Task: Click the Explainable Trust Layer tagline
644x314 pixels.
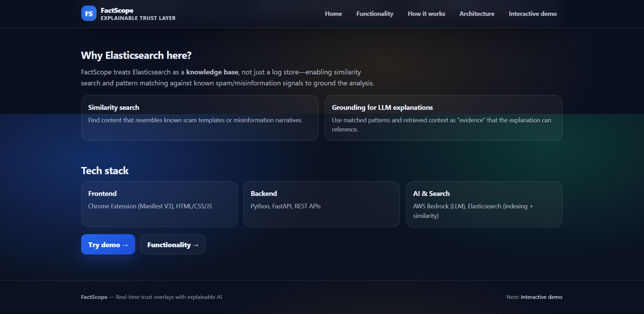Action: pos(138,18)
